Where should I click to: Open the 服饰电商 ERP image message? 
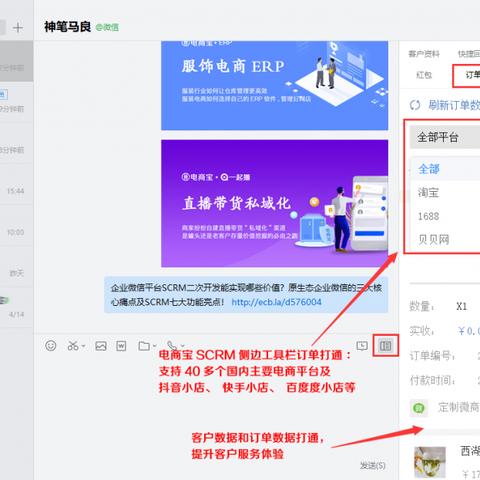tap(274, 85)
